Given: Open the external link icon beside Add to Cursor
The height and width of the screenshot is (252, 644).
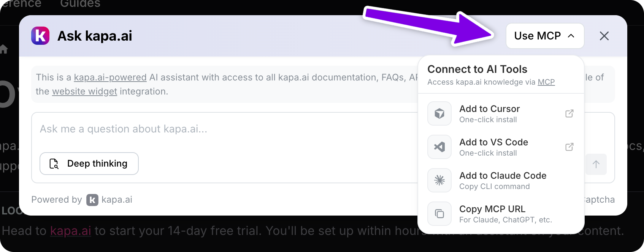Looking at the screenshot, I should [569, 113].
